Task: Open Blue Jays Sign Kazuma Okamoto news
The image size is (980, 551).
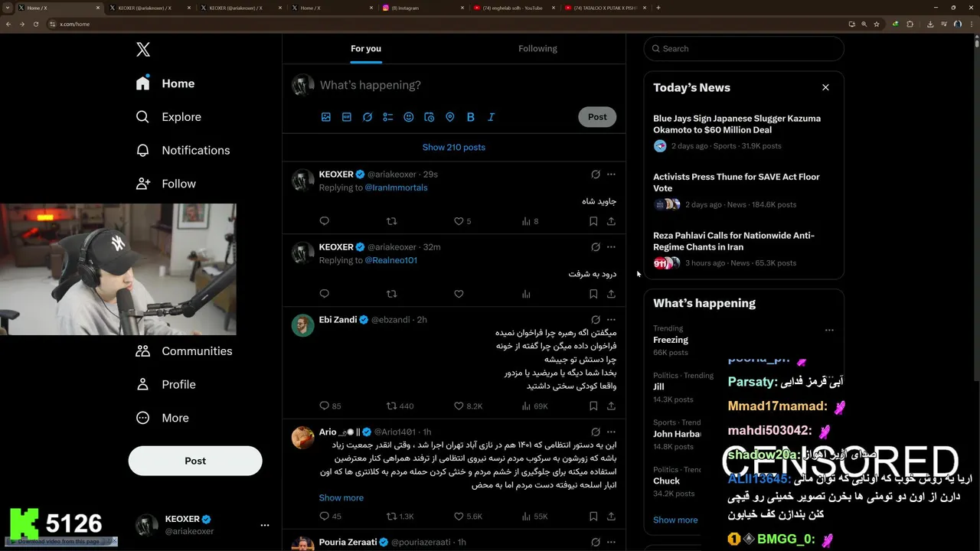Action: [743, 132]
